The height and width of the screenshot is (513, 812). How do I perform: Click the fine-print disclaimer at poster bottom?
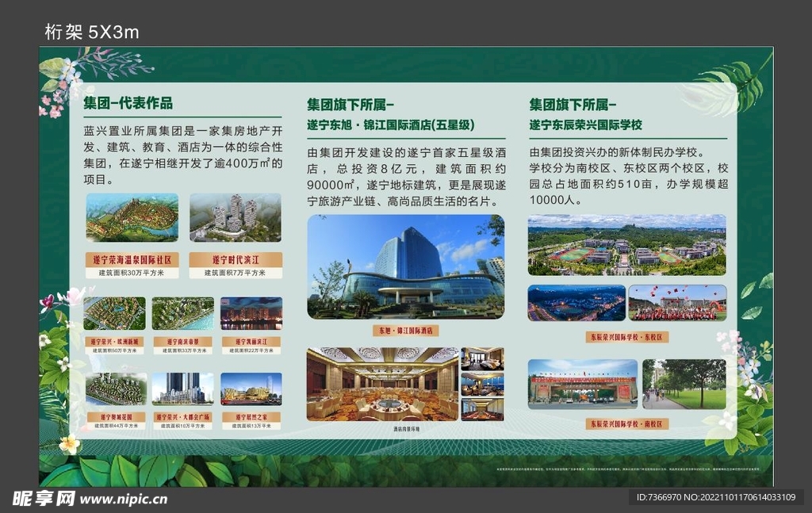628,469
